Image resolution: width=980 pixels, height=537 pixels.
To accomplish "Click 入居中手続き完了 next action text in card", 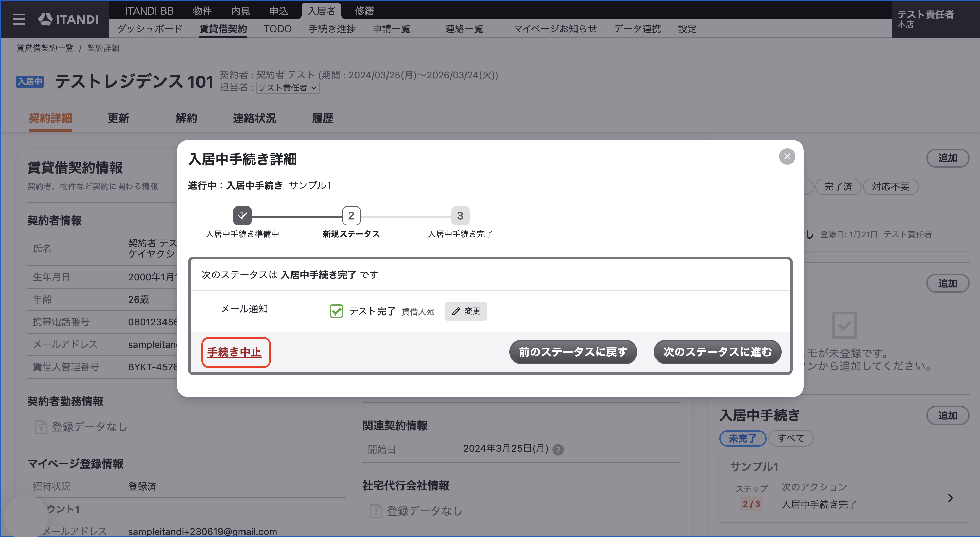I will click(x=819, y=504).
